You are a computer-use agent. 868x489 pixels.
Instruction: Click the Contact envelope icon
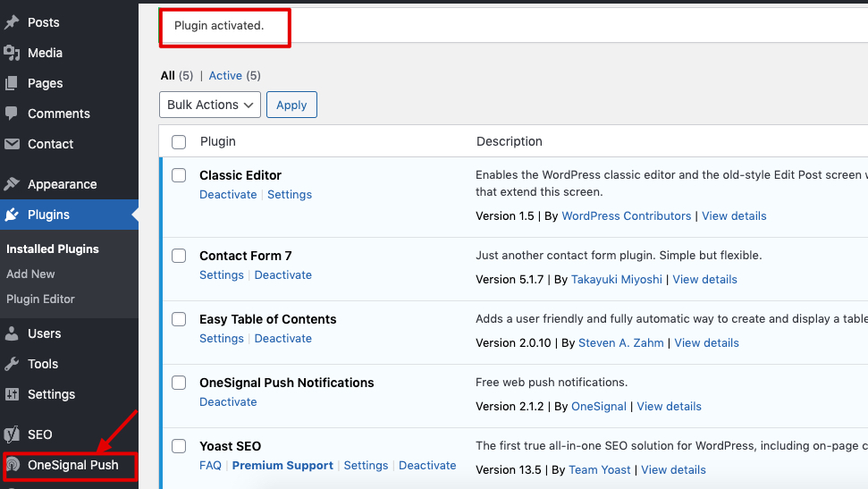pyautogui.click(x=12, y=144)
